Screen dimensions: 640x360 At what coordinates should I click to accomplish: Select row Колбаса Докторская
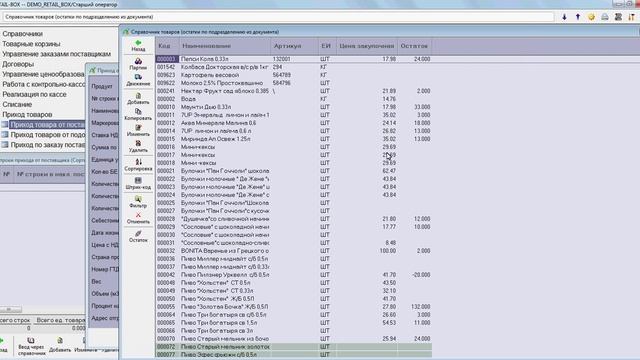click(293, 67)
